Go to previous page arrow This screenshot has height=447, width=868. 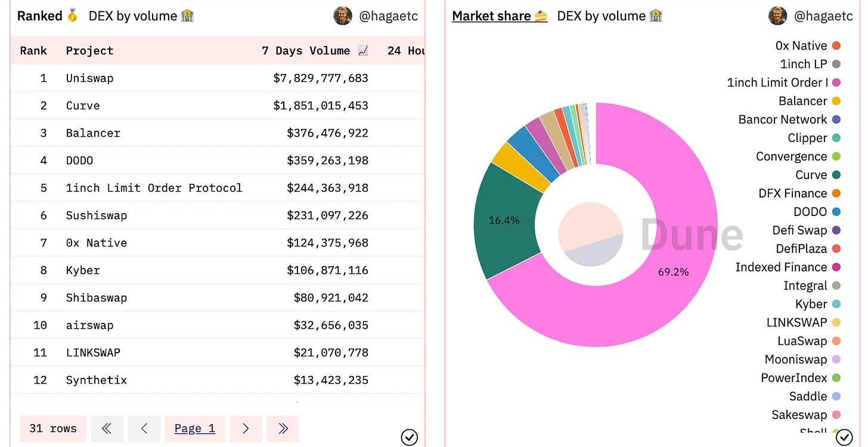click(144, 428)
